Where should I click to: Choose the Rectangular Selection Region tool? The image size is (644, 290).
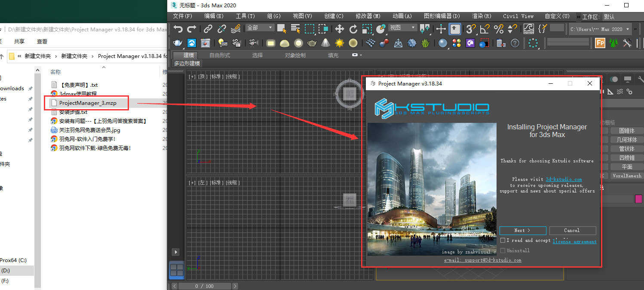point(310,29)
